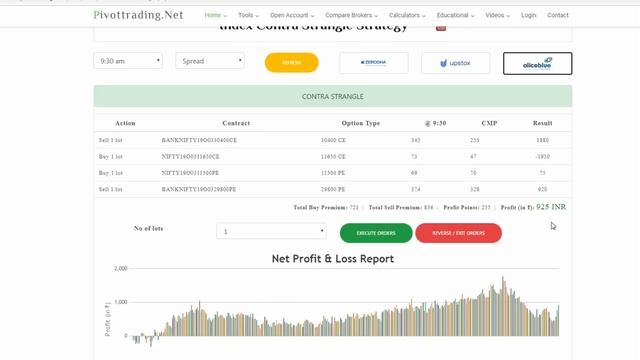Select the Upstox broker logo button
640x360 pixels.
[456, 63]
